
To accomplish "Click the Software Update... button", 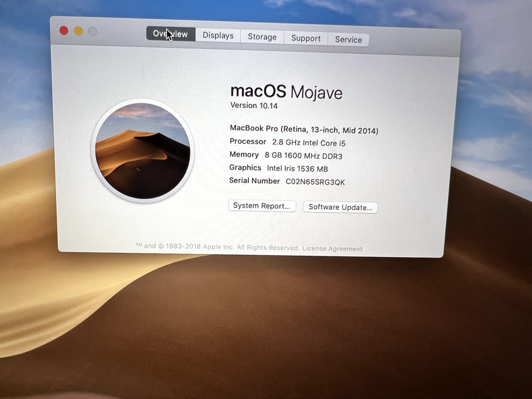I will point(340,207).
